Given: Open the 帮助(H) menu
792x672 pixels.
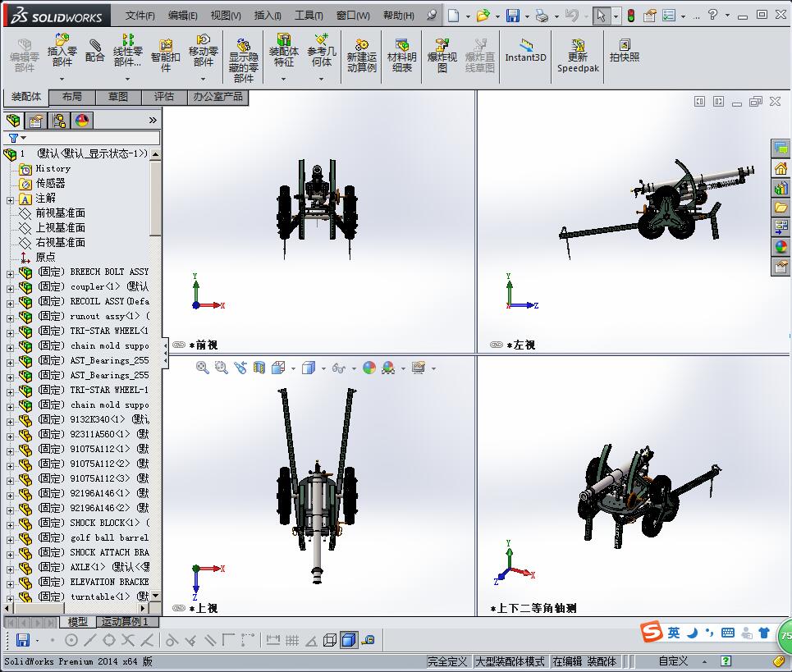Looking at the screenshot, I should [x=399, y=16].
